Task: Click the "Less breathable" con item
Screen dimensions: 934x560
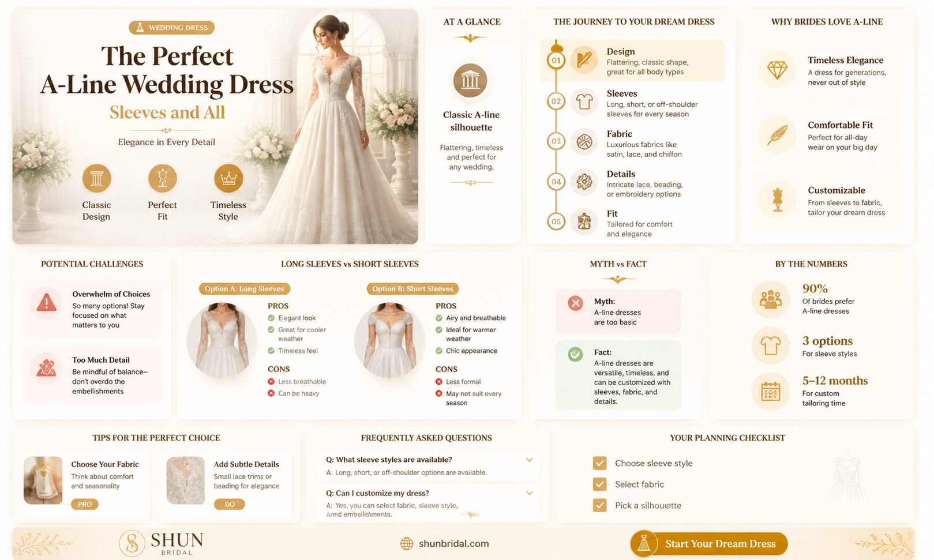Action: tap(297, 382)
